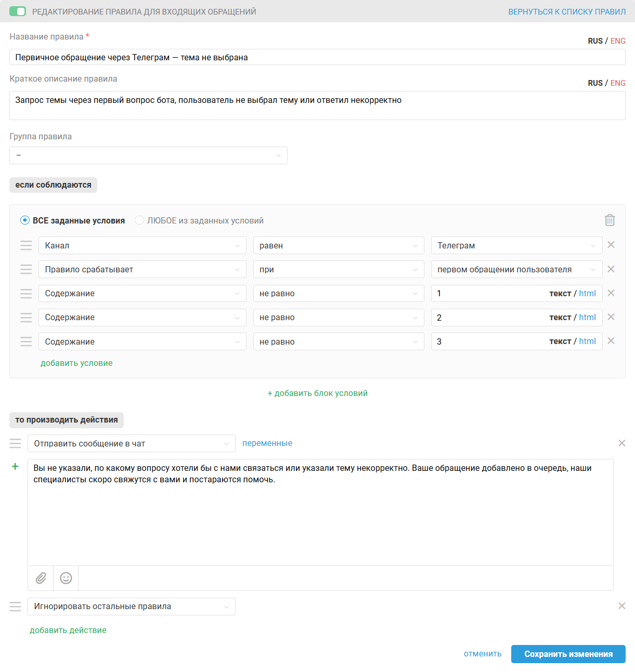Open the emoji smiley picker
The image size is (635, 672).
pyautogui.click(x=66, y=578)
